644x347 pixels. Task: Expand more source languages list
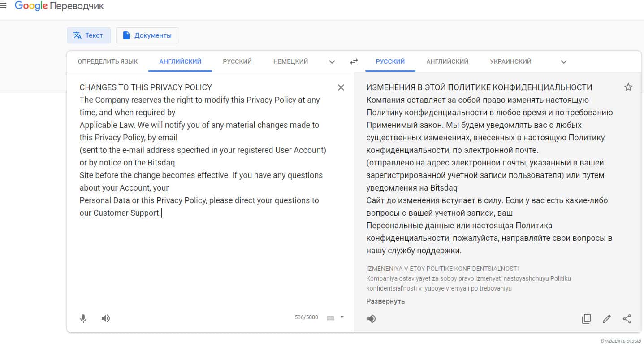(x=332, y=62)
